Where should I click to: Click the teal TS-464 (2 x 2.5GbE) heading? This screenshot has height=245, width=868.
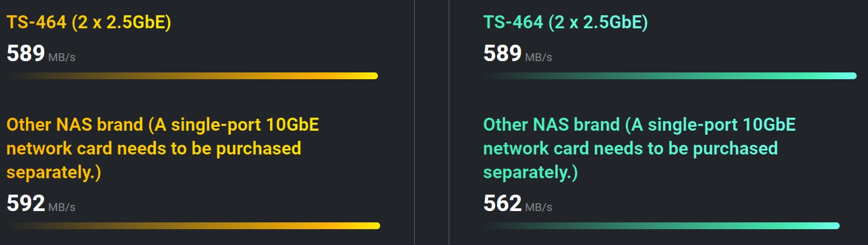[565, 23]
